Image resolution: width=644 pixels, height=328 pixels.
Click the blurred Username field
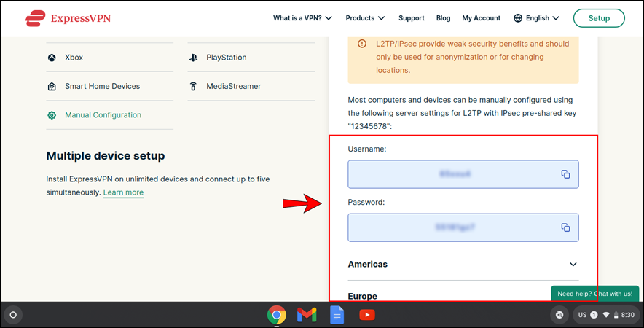coord(463,174)
